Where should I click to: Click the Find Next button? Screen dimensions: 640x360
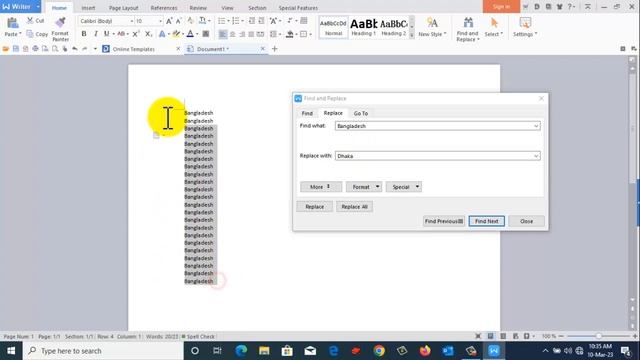point(487,221)
